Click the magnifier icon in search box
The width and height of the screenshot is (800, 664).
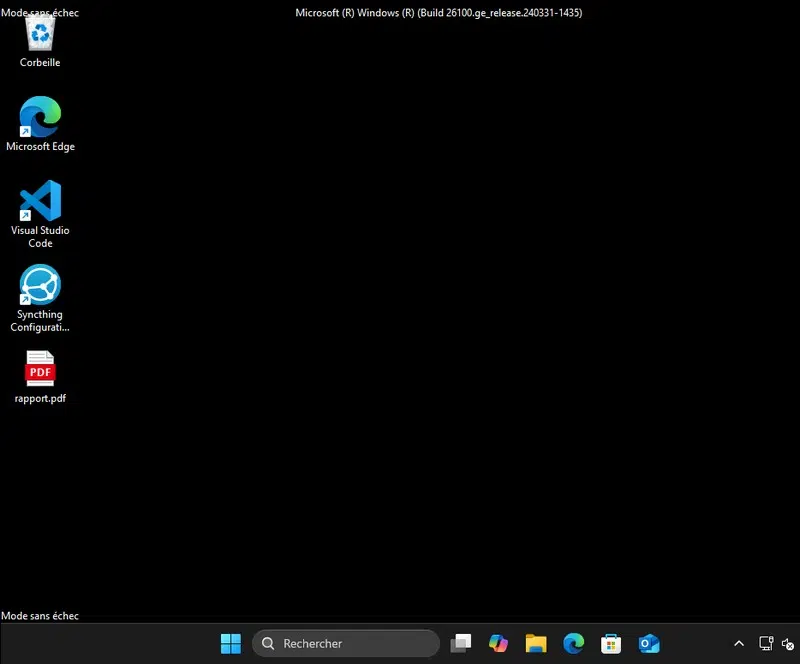[268, 644]
